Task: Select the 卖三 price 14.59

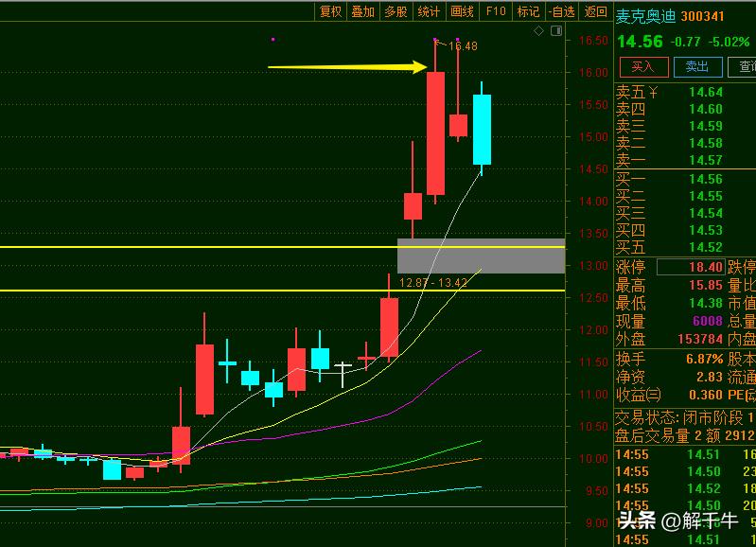Action: [705, 126]
